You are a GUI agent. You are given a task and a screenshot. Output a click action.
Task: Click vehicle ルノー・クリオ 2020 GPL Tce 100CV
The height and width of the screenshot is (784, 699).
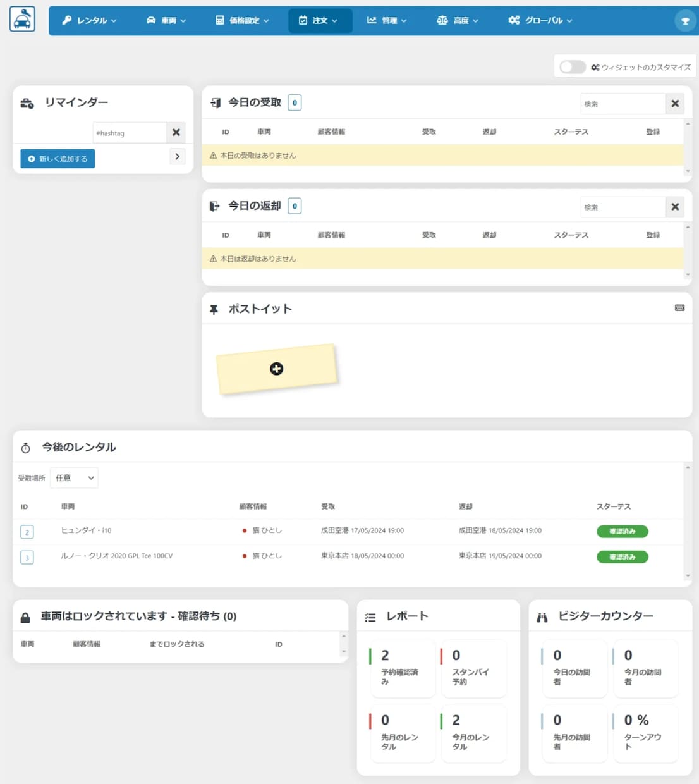(116, 556)
